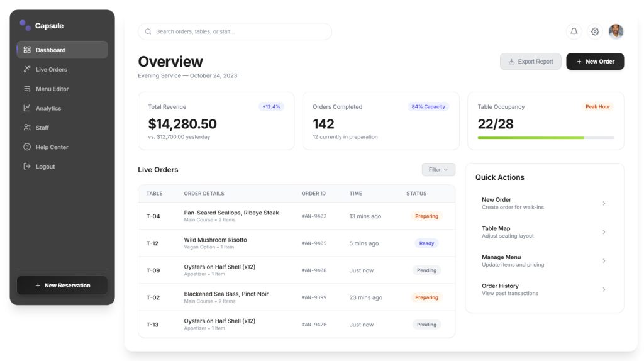Screen dimensions: 644x361
Task: Click the Help Center question icon
Action: pos(27,147)
